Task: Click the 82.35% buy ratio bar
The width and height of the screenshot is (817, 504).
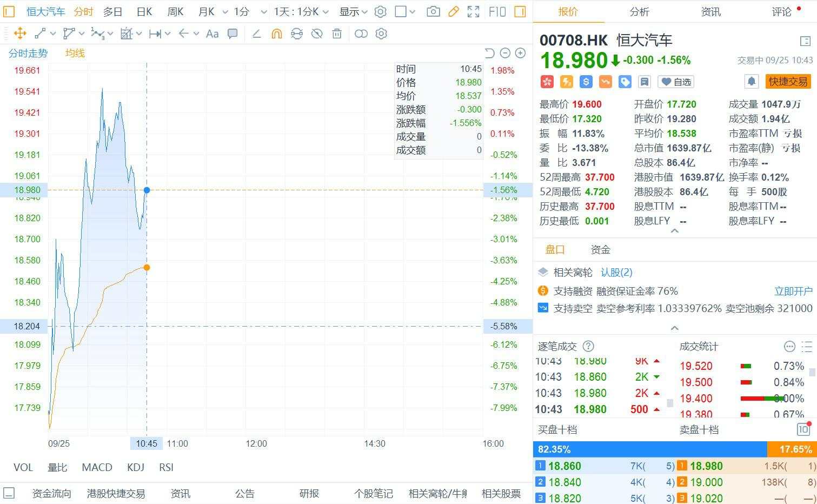Action: 650,449
